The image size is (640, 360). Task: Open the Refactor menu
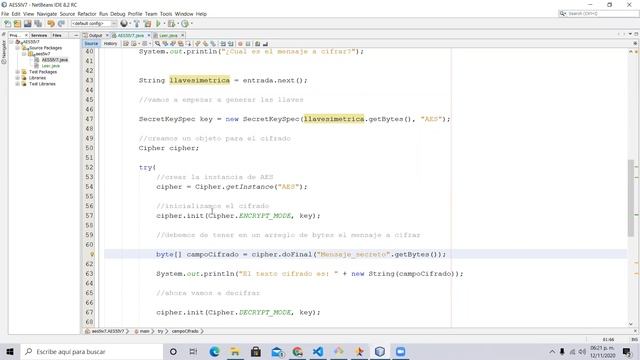click(x=87, y=14)
